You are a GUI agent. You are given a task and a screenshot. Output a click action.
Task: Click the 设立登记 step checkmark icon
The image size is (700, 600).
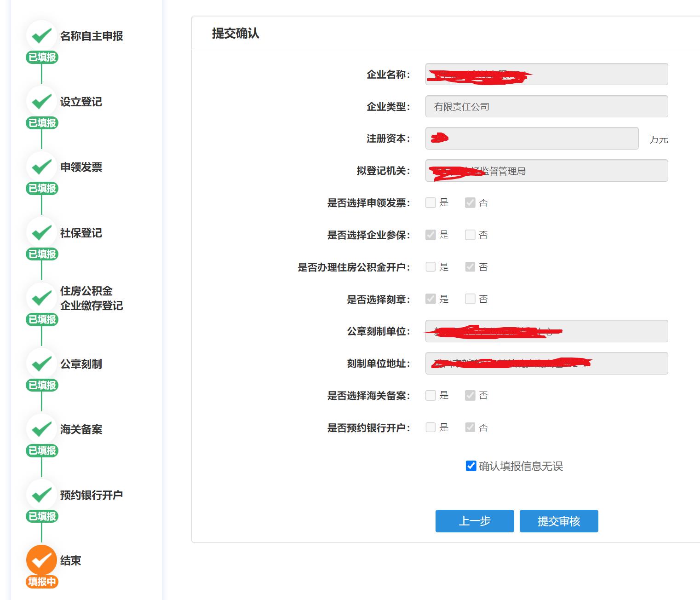click(41, 101)
